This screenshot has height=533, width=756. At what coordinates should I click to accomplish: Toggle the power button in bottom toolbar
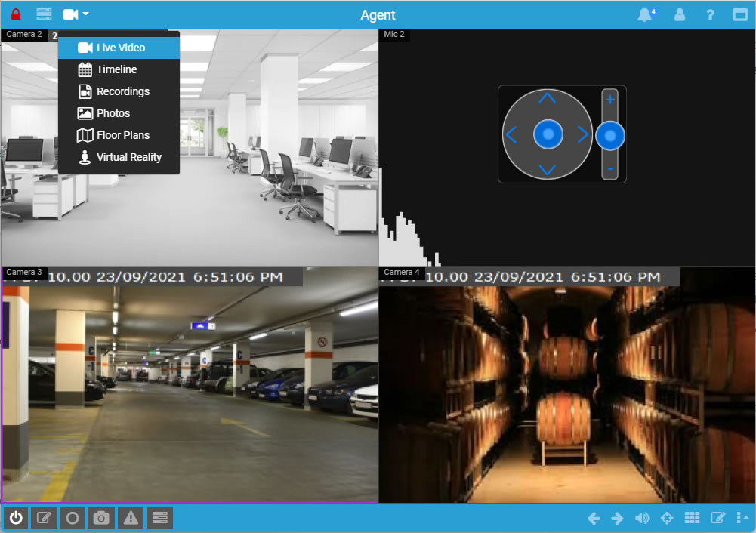pyautogui.click(x=16, y=518)
